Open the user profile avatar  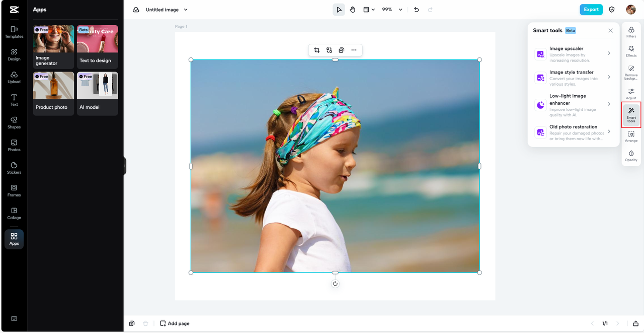click(x=631, y=10)
